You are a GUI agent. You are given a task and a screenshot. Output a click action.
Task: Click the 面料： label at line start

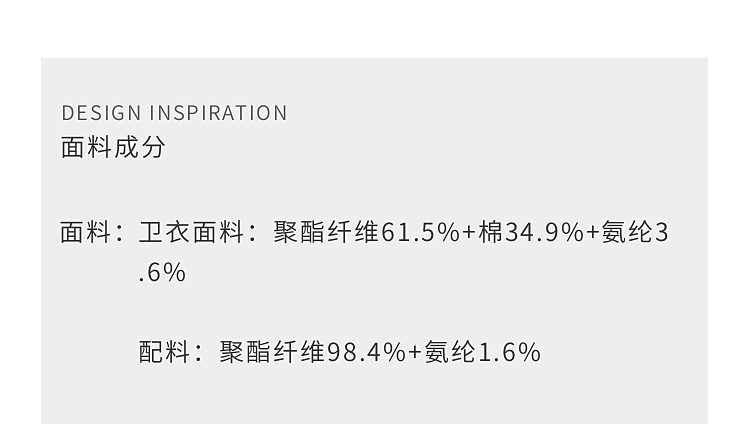(92, 233)
